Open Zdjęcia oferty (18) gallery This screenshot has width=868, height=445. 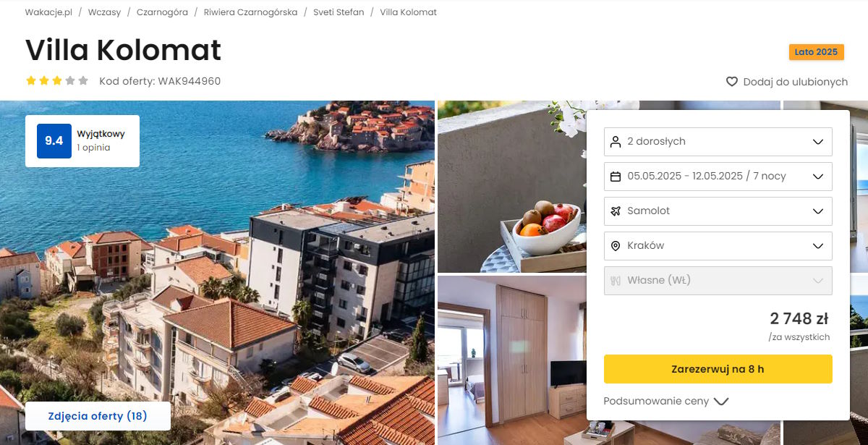click(98, 416)
